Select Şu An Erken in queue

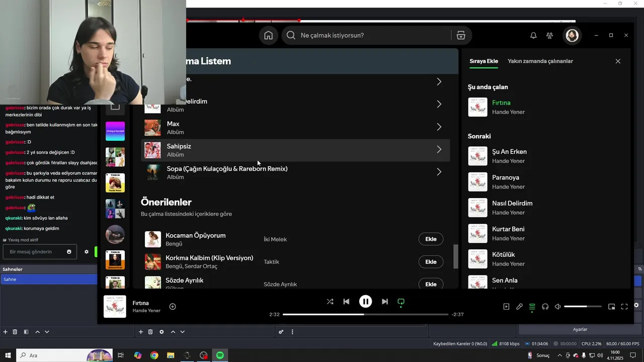tap(547, 156)
